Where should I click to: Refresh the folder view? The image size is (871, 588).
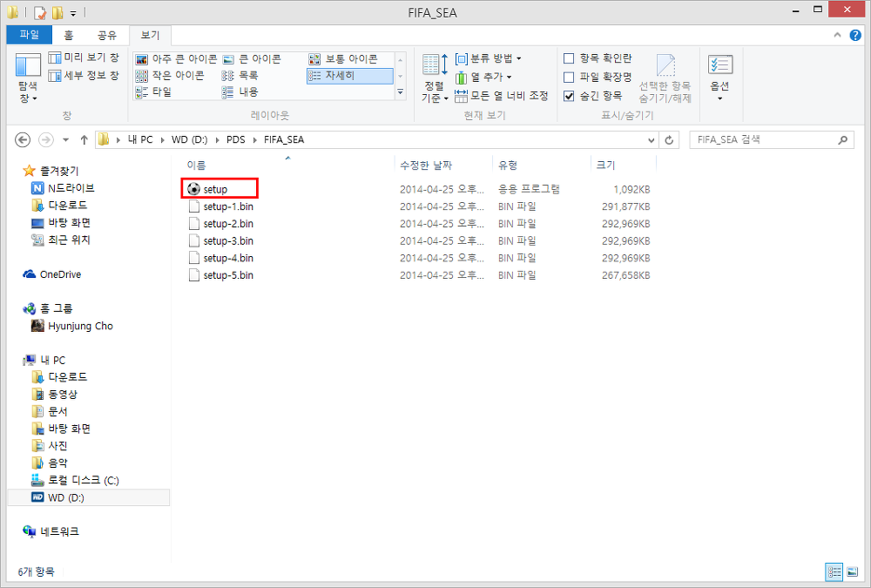tap(669, 140)
